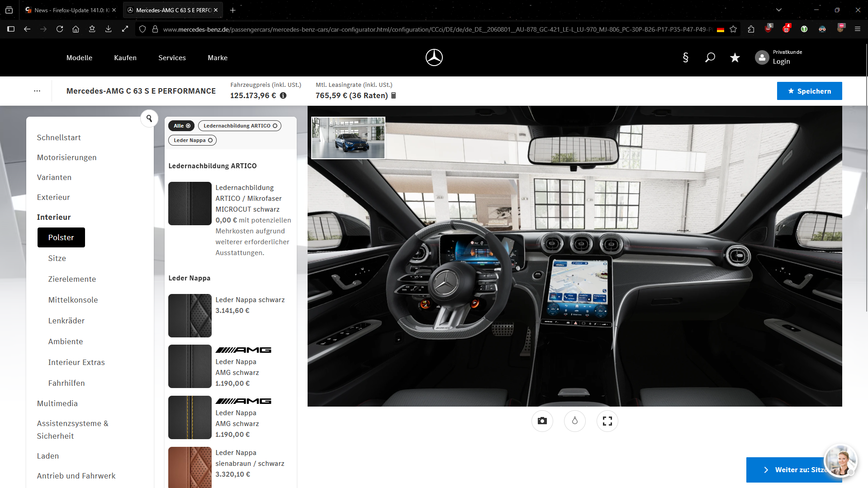Save configuration with Speichern button
Viewport: 868px width, 488px height.
point(809,91)
